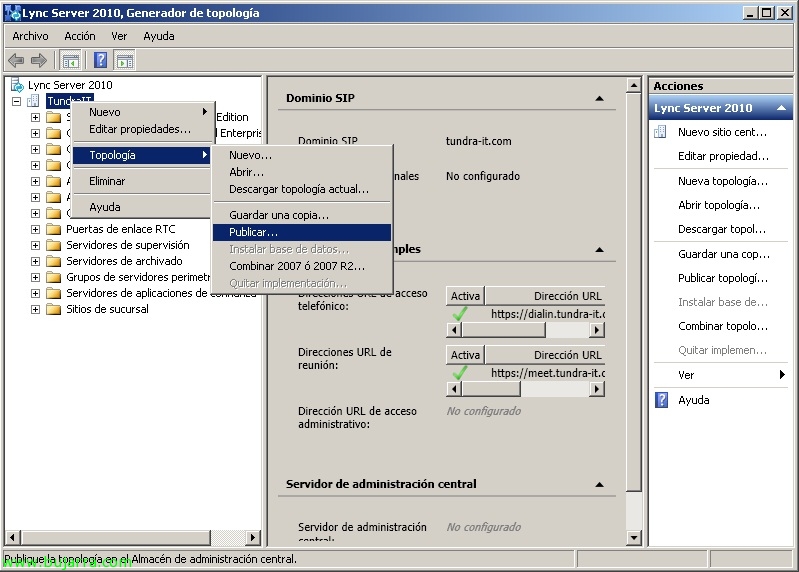This screenshot has height=572, width=799.
Task: Select the https://dialin.tundra-it row
Action: point(526,314)
